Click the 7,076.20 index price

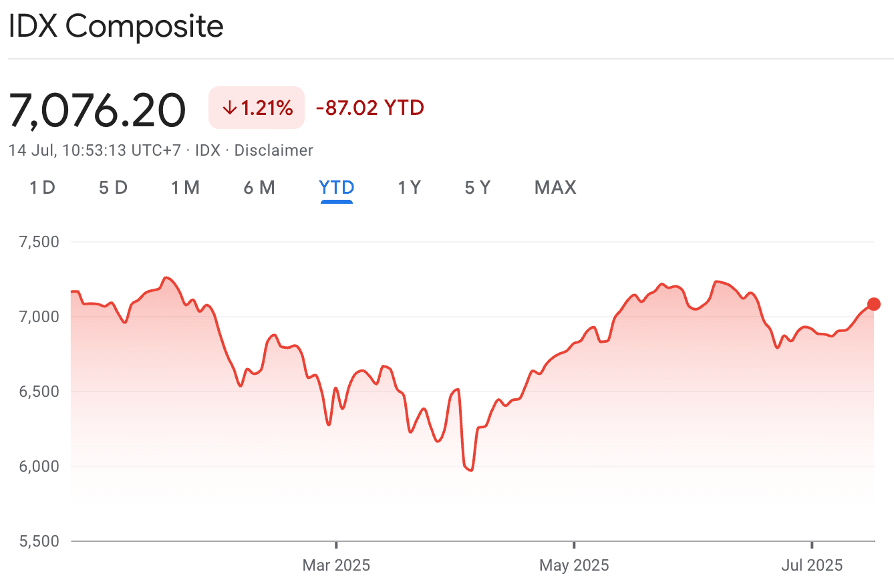(x=98, y=110)
